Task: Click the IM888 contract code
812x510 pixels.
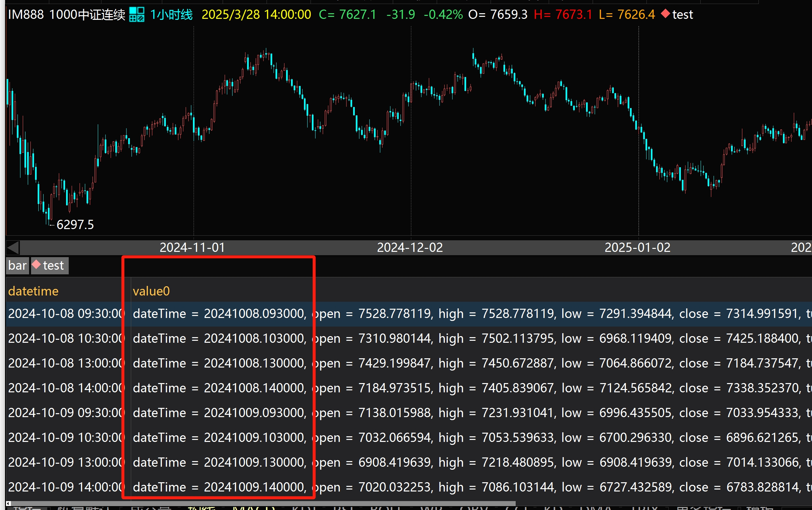Action: [26, 15]
